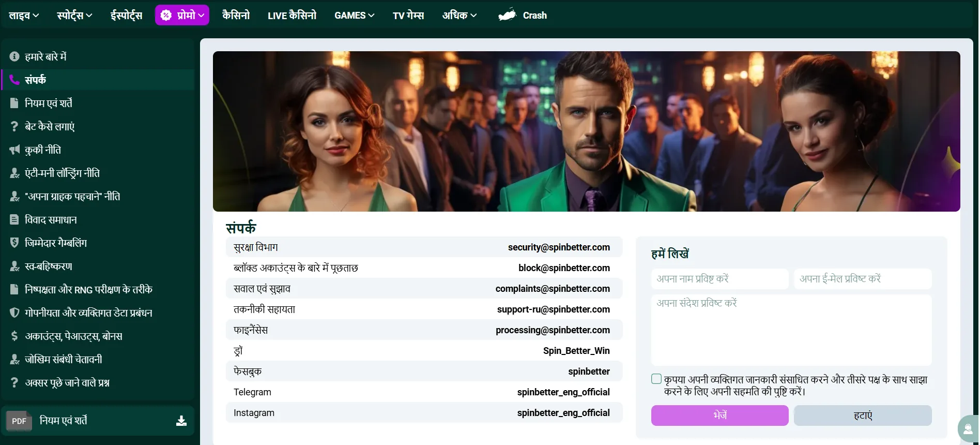Click the info icon beside हमारे बारे में
This screenshot has height=445, width=980.
coord(14,56)
